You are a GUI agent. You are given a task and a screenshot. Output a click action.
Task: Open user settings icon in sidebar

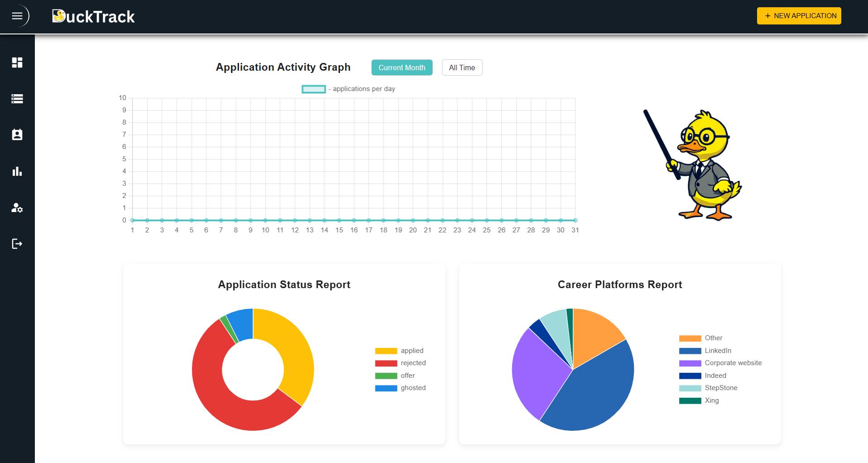17,208
